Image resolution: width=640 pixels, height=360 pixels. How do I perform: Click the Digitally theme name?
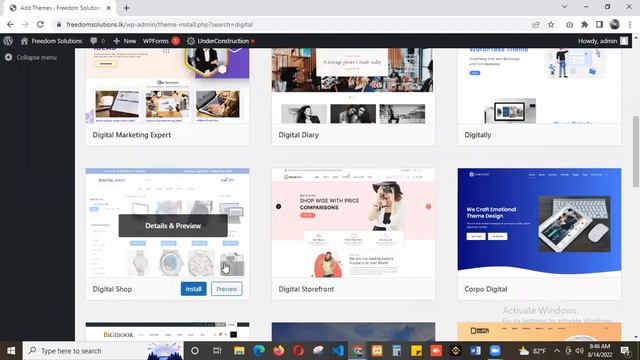[x=478, y=135]
